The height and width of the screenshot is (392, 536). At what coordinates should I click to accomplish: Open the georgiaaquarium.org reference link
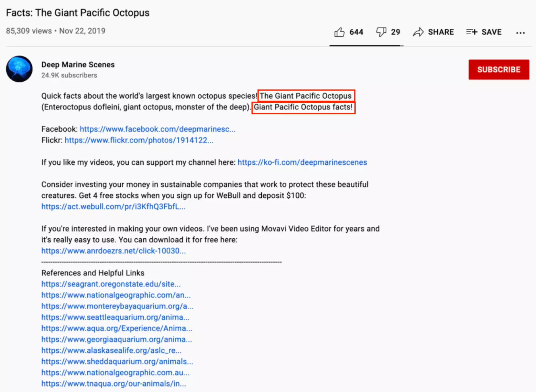117,339
